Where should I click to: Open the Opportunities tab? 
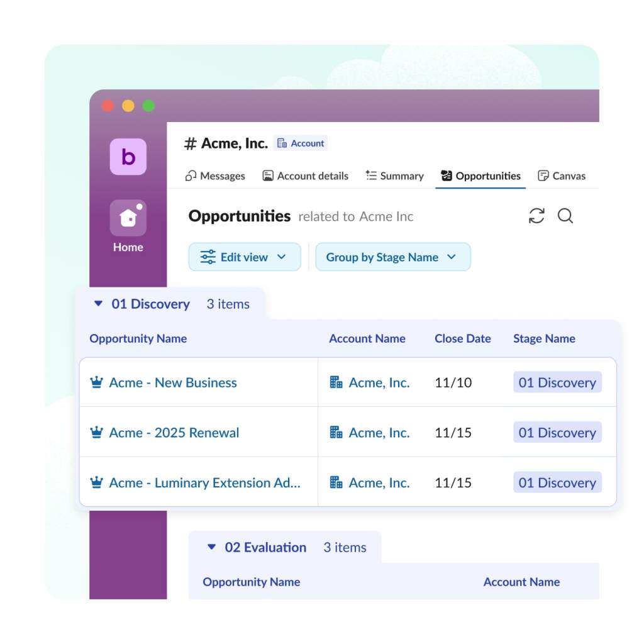click(480, 176)
